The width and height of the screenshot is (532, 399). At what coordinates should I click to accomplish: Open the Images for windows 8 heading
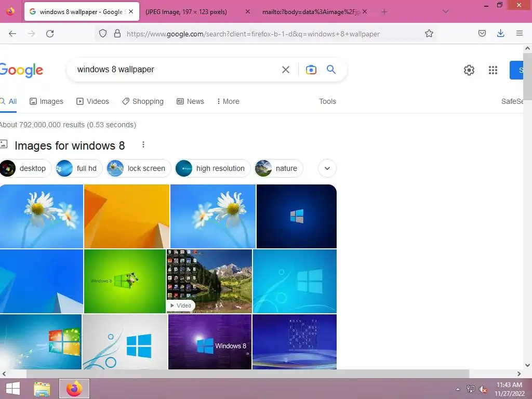pos(70,145)
